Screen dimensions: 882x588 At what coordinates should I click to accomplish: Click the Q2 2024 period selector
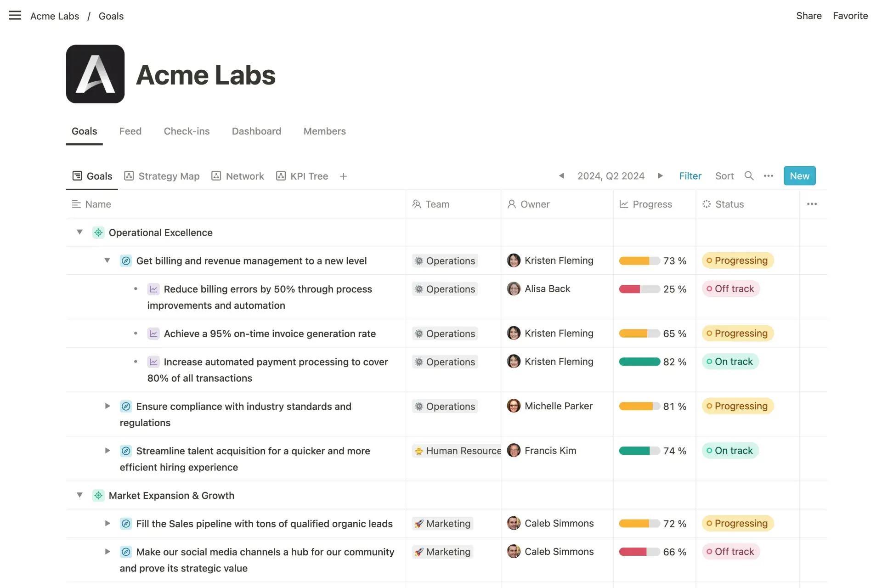coord(611,175)
